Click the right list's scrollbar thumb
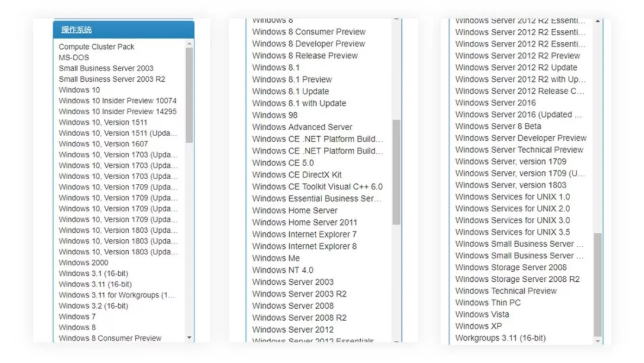The width and height of the screenshot is (644, 363). pos(597,285)
